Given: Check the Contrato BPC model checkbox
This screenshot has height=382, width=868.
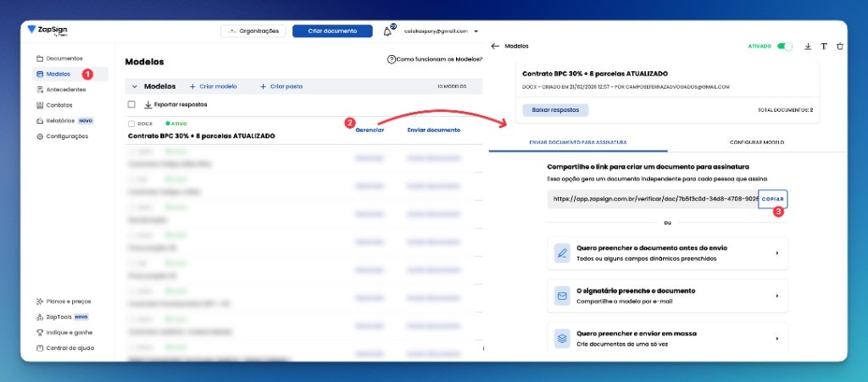Looking at the screenshot, I should tap(131, 124).
